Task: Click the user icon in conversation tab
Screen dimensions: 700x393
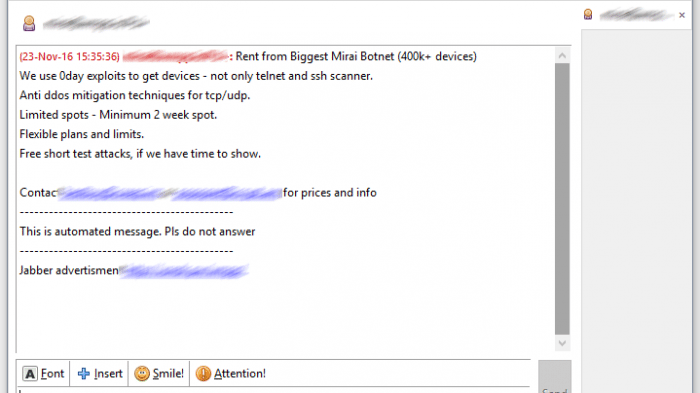Action: point(588,15)
